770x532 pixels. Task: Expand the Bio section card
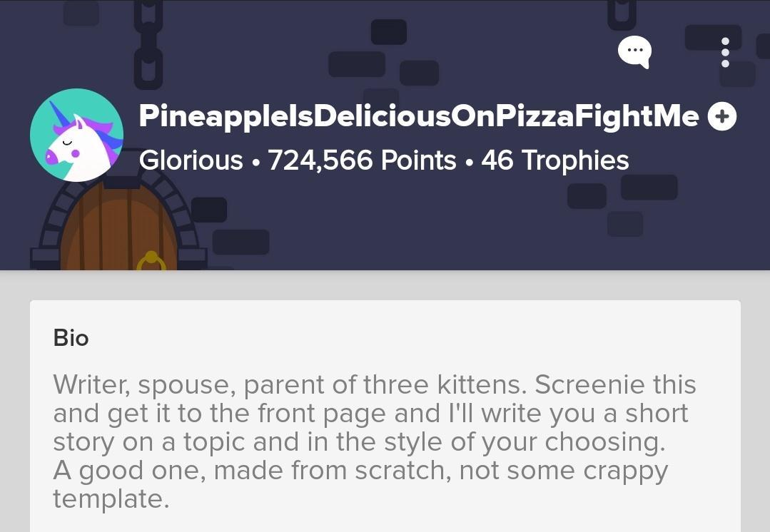[x=385, y=414]
